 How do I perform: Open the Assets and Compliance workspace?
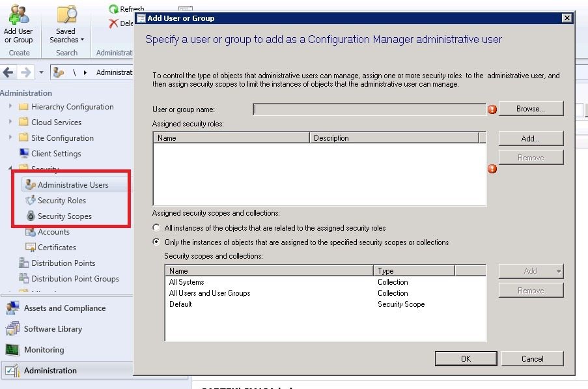point(64,308)
